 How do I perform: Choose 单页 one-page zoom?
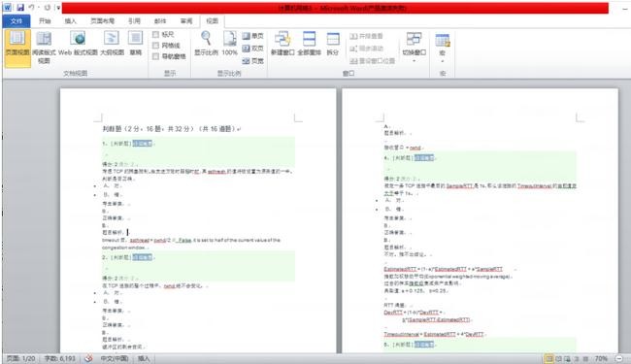[x=252, y=36]
